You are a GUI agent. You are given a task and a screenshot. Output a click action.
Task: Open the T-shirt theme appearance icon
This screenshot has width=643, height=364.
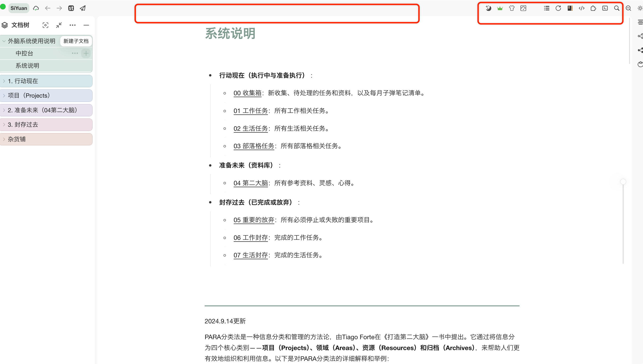pos(512,8)
